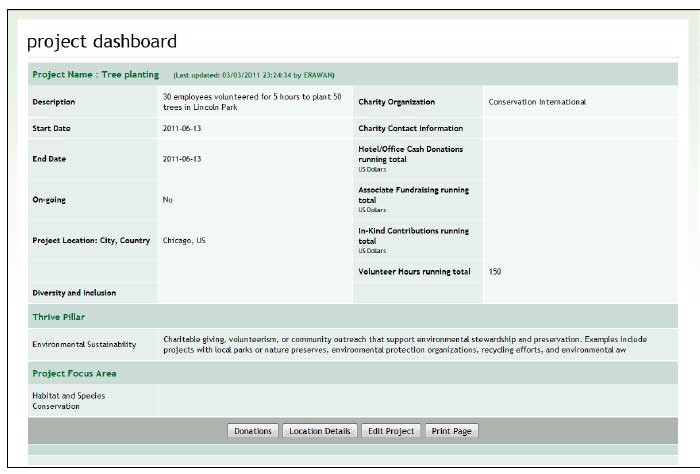Viewport: 700px width, 474px height.
Task: Click 'Conservation International' charity name
Action: (x=537, y=101)
